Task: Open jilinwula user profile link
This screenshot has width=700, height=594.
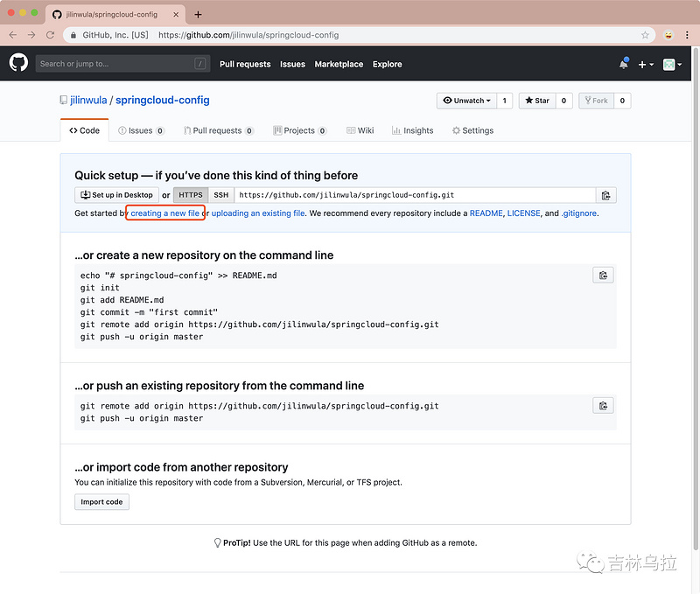Action: click(x=88, y=100)
